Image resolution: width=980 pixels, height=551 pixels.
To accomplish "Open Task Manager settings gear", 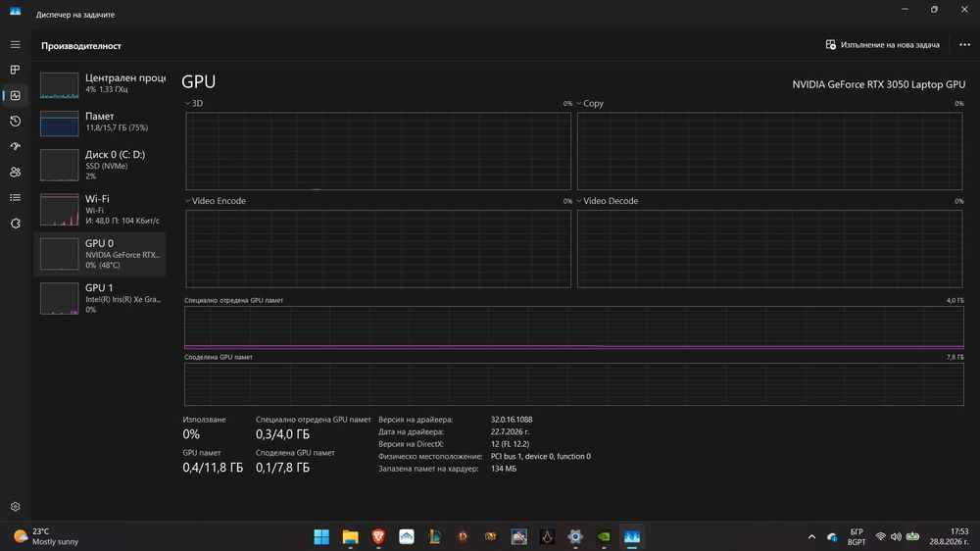I will point(15,507).
